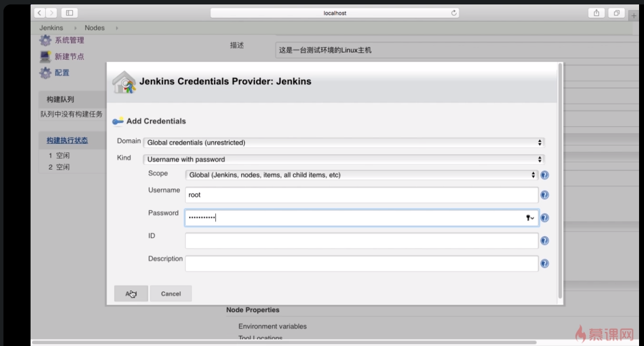Click the password key autofill icon
The image size is (644, 346).
[530, 218]
